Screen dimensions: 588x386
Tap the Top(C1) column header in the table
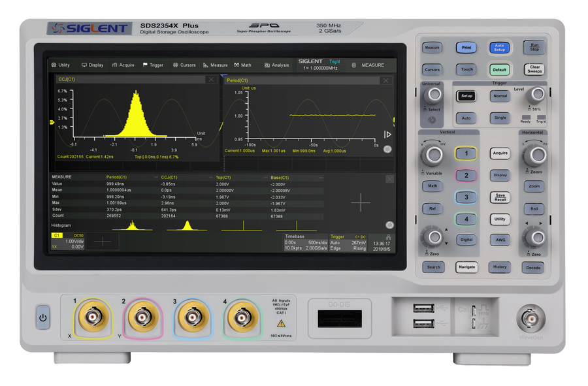(x=223, y=177)
